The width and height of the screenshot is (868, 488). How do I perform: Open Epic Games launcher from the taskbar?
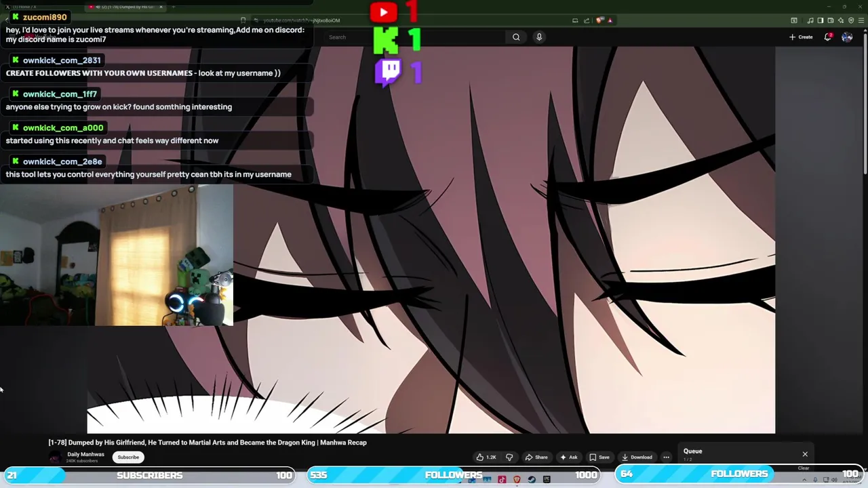click(x=547, y=480)
